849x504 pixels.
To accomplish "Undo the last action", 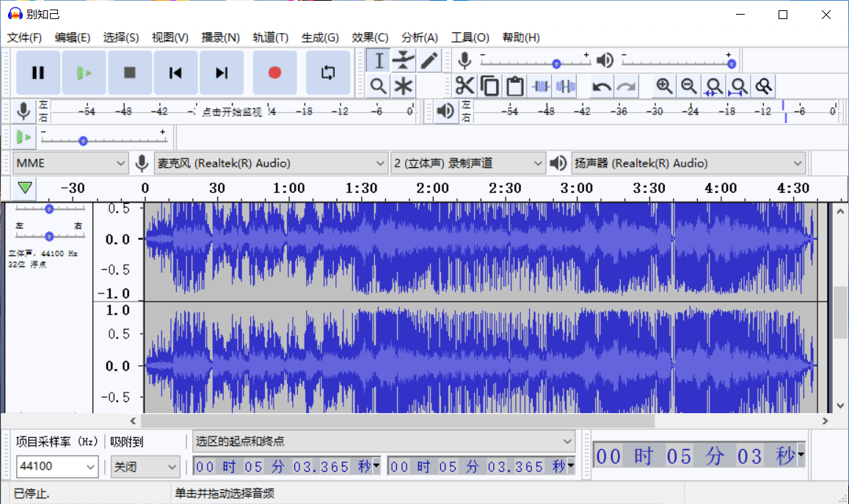I will click(x=601, y=86).
